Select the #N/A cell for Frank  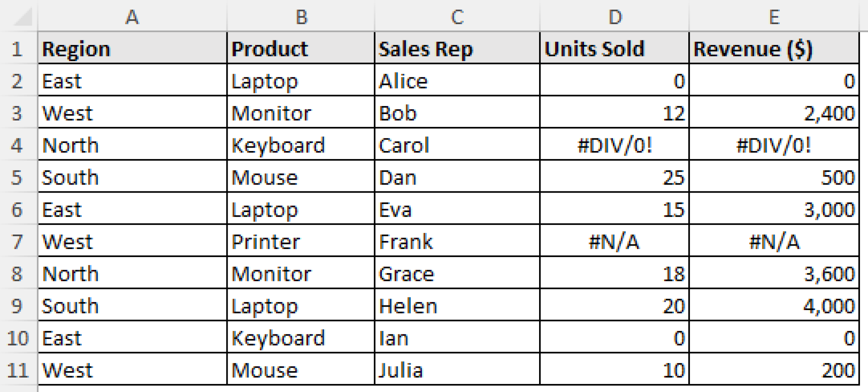[x=615, y=242]
